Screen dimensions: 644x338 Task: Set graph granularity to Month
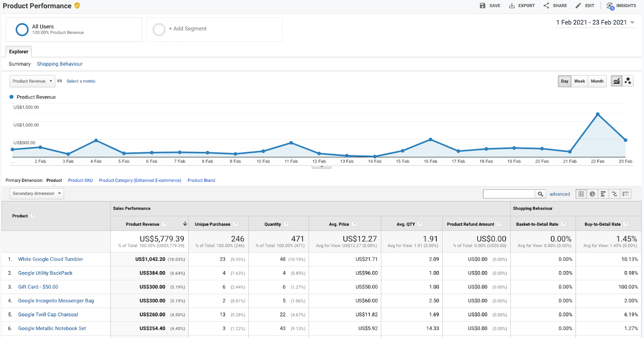597,81
